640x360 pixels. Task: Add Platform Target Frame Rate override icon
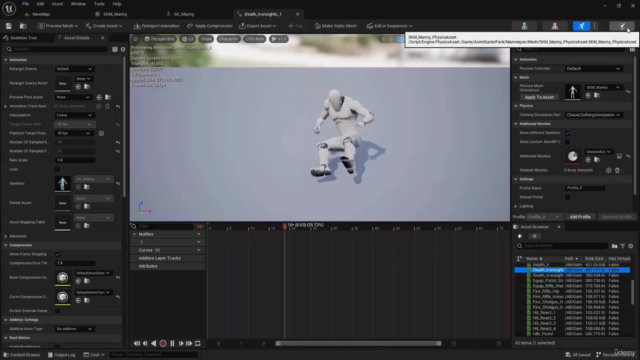pyautogui.click(x=101, y=133)
